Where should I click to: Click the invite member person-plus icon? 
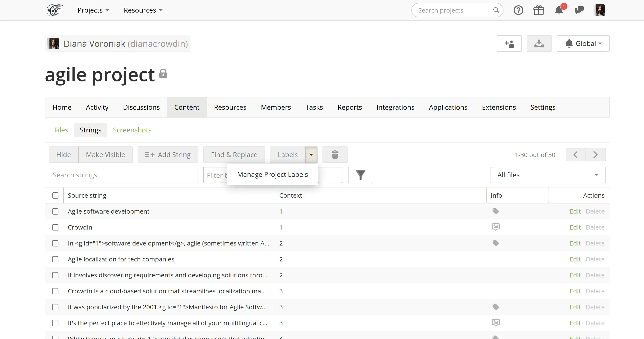pos(509,43)
